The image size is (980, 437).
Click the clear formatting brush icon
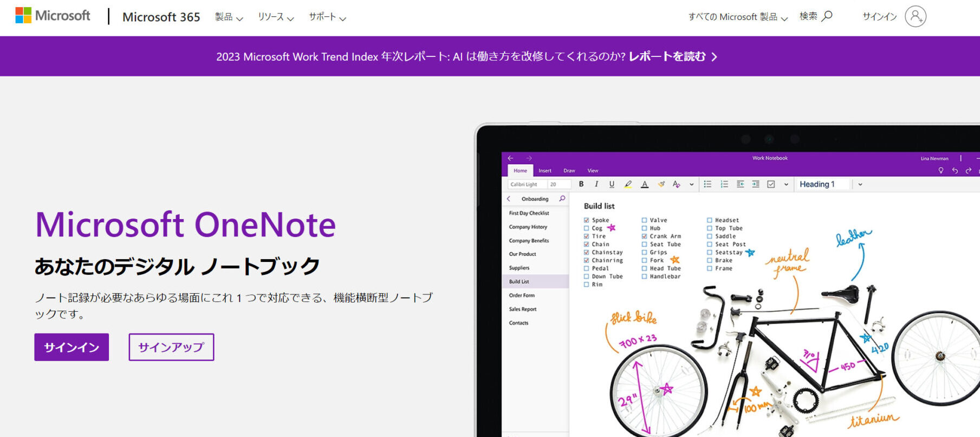click(661, 184)
